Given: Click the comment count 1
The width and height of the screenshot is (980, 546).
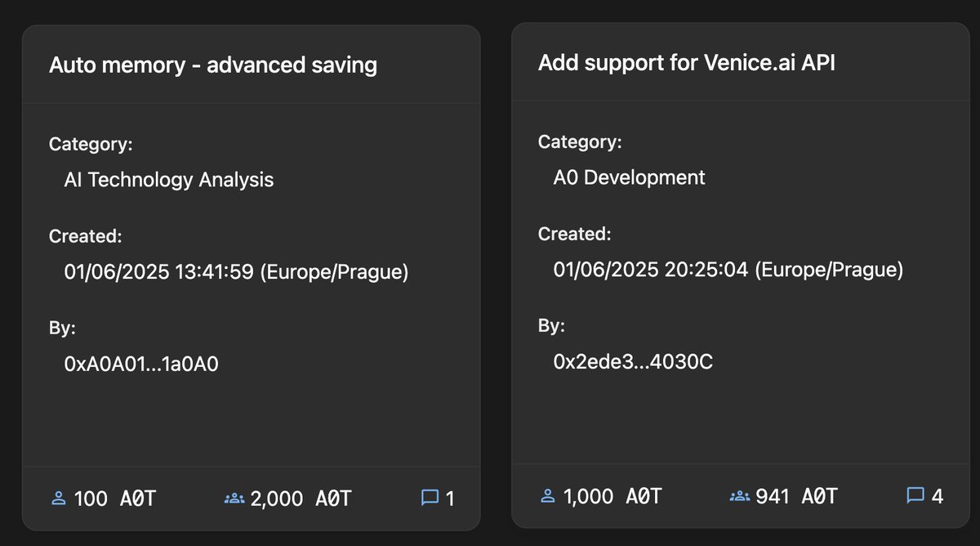Looking at the screenshot, I should [x=450, y=498].
